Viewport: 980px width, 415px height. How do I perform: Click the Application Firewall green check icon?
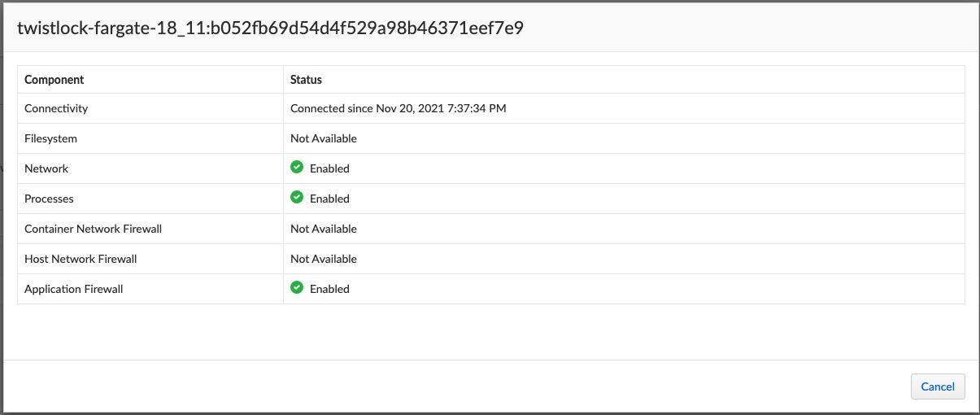(x=297, y=288)
